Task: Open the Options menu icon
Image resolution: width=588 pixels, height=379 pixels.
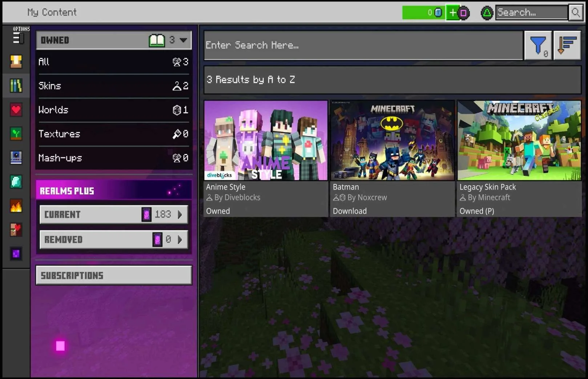Action: [x=19, y=38]
